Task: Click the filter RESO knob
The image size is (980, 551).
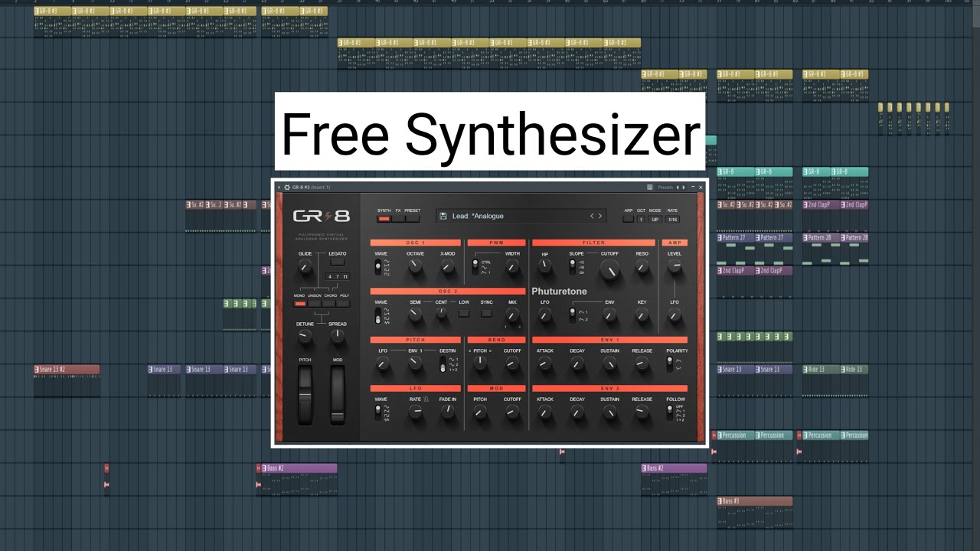Action: [642, 267]
